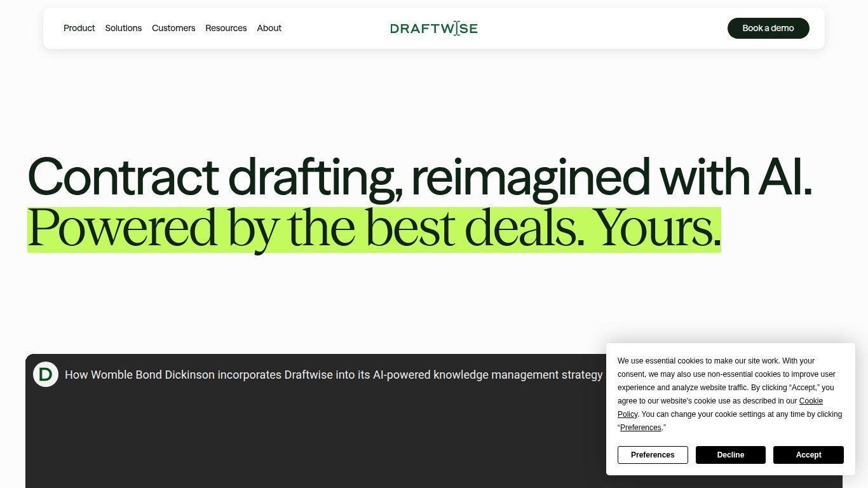Click the circular D channel avatar
This screenshot has width=868, height=488.
[x=46, y=375]
